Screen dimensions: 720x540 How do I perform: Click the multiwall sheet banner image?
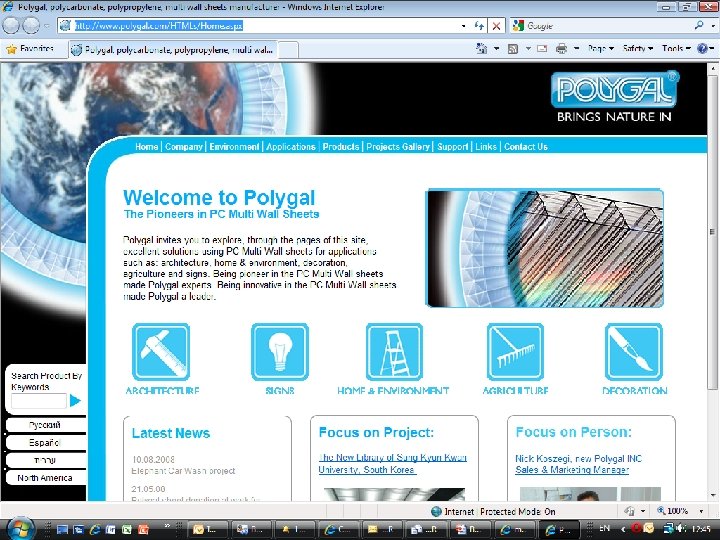click(x=545, y=248)
